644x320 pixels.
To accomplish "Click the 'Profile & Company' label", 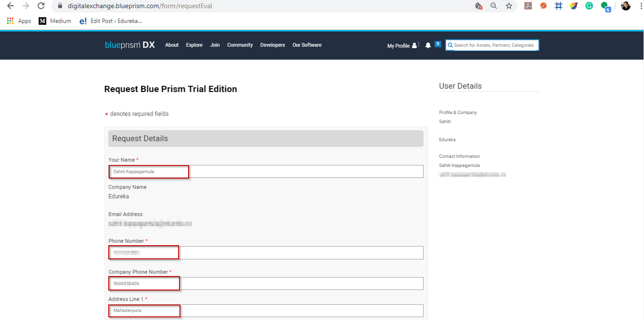I will [458, 112].
